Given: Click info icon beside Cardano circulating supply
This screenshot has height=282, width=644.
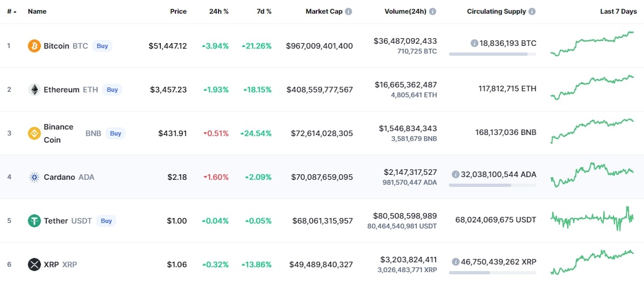Looking at the screenshot, I should pyautogui.click(x=456, y=174).
